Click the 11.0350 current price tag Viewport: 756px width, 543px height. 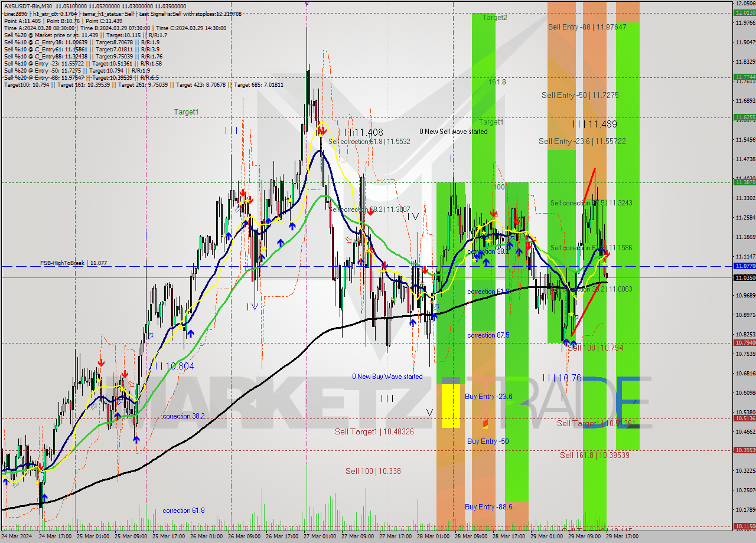[x=745, y=277]
